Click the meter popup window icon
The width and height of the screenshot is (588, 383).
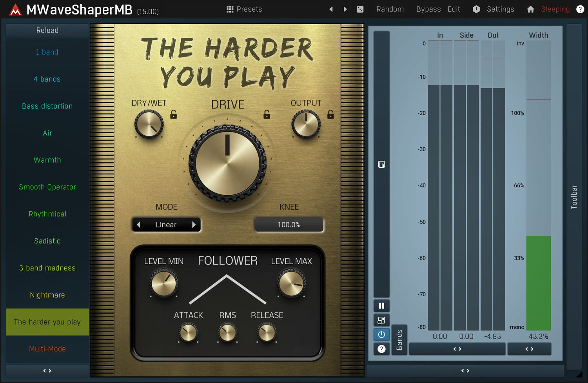click(381, 320)
